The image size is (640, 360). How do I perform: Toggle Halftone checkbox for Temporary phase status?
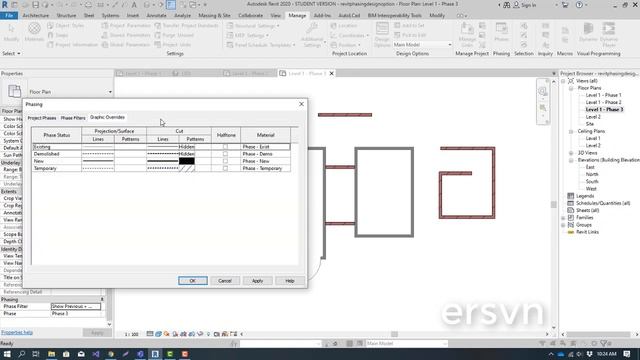coord(225,168)
